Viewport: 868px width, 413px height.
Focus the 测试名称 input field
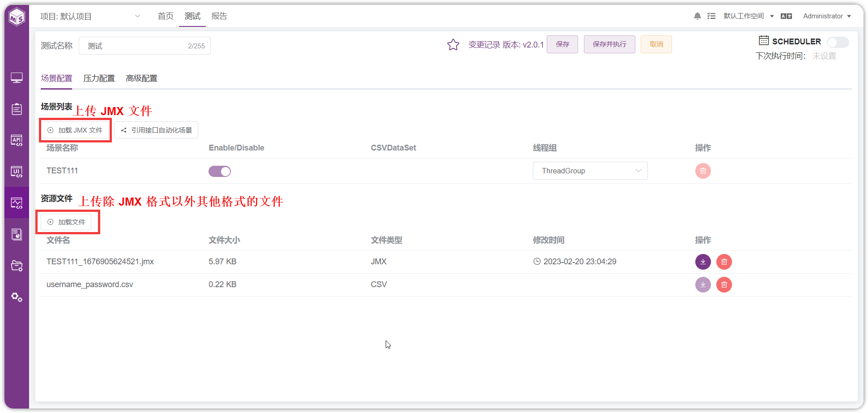[145, 46]
